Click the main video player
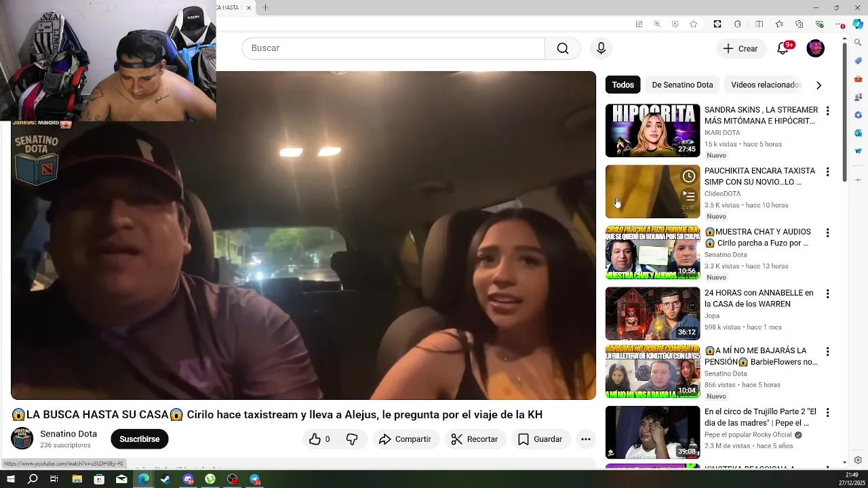The height and width of the screenshot is (488, 868). click(303, 235)
